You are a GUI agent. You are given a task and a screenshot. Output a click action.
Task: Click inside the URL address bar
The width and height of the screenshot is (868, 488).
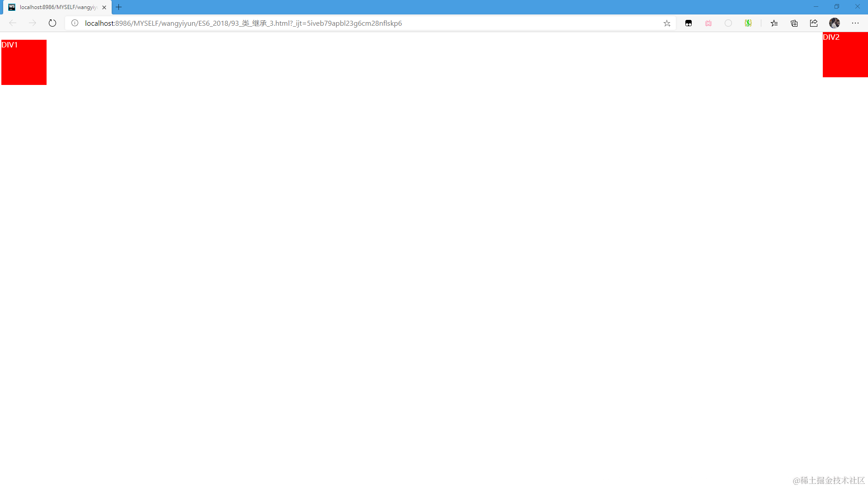(362, 23)
